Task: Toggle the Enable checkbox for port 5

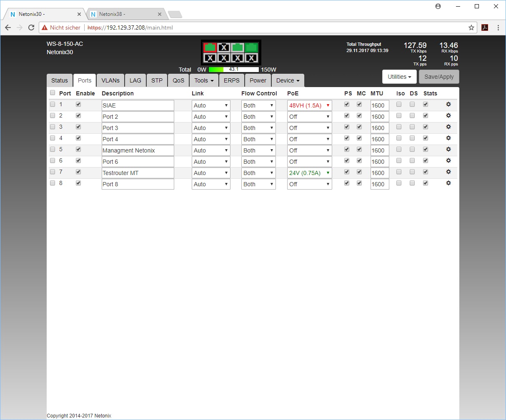Action: [78, 150]
